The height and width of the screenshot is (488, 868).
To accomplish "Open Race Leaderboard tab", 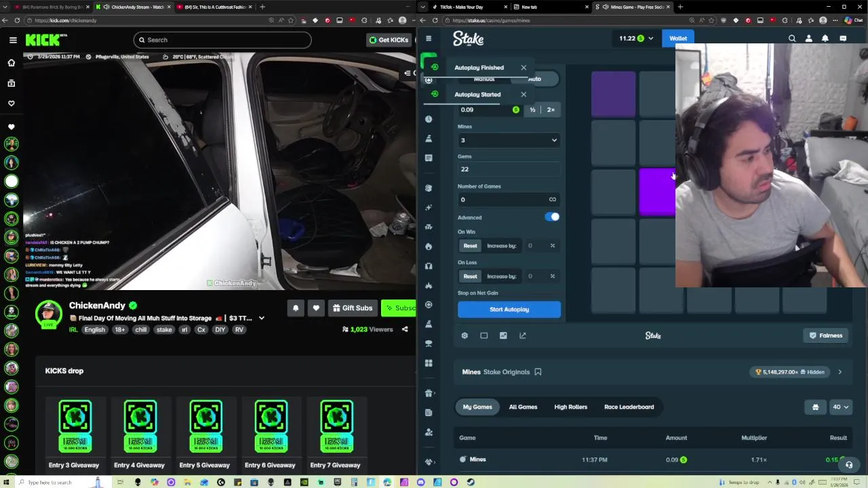I will (629, 407).
